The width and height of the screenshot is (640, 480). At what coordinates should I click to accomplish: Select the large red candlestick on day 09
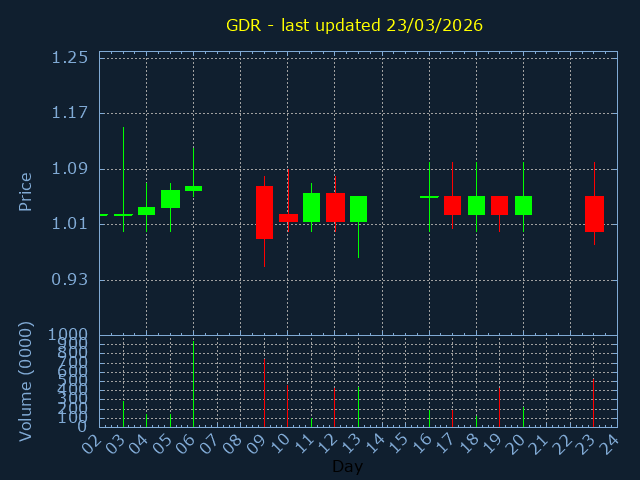(264, 212)
